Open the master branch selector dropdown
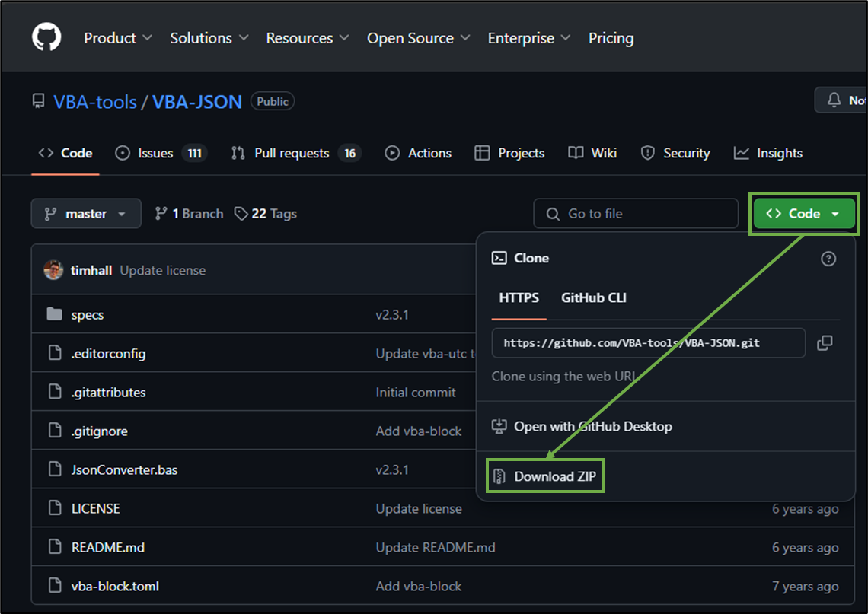This screenshot has width=868, height=614. click(x=86, y=214)
